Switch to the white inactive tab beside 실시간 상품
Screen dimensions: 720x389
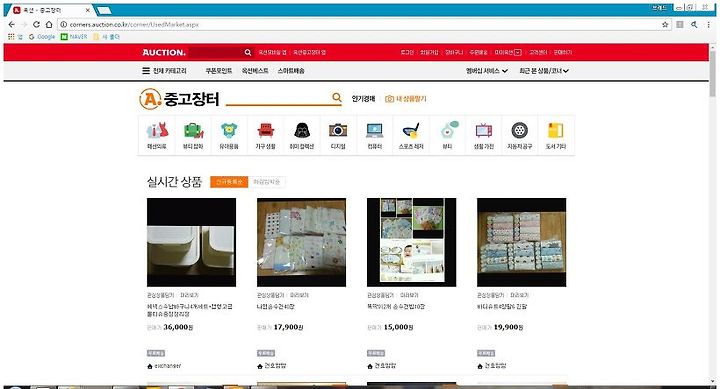click(x=267, y=182)
